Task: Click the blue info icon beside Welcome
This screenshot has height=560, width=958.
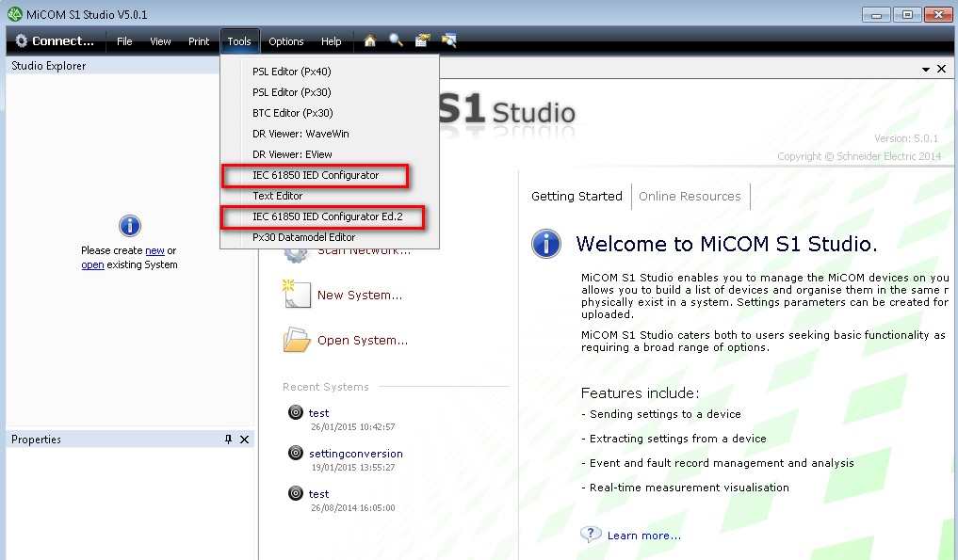Action: click(x=546, y=244)
